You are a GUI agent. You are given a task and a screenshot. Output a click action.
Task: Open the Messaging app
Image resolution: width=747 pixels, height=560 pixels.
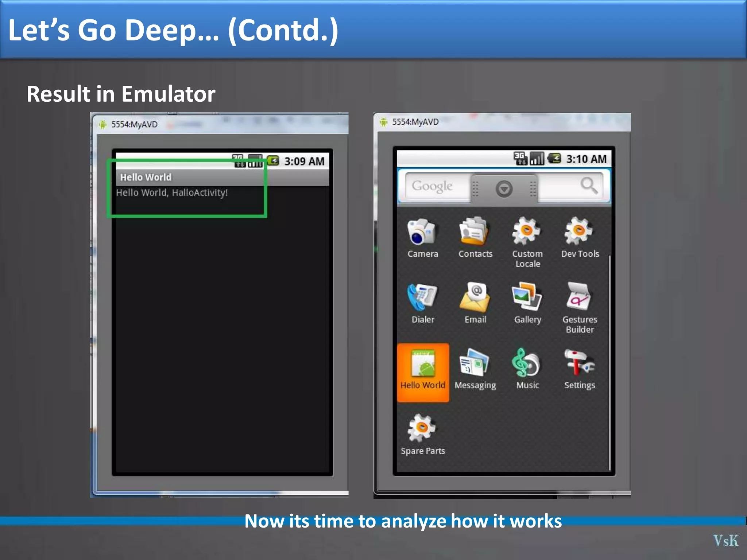[475, 369]
